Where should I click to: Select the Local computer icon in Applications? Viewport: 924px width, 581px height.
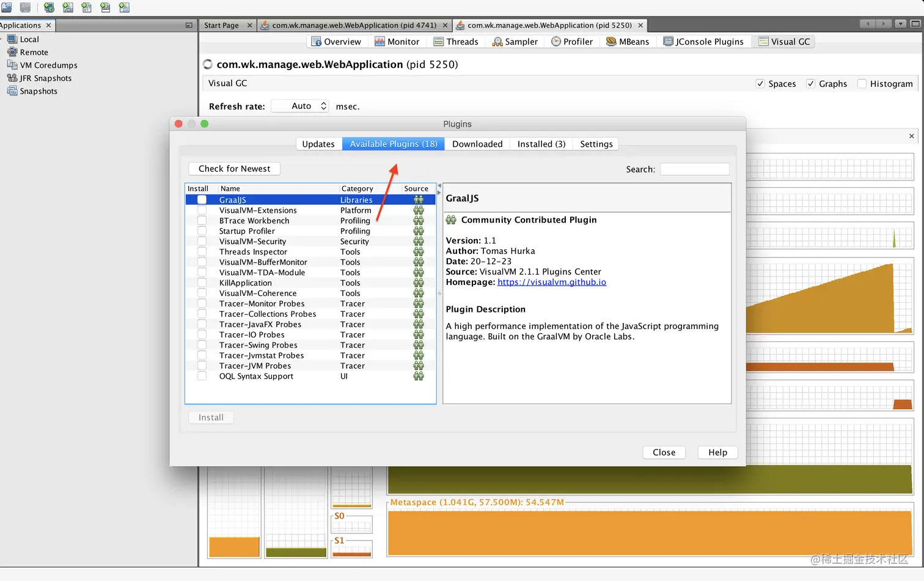(x=12, y=39)
